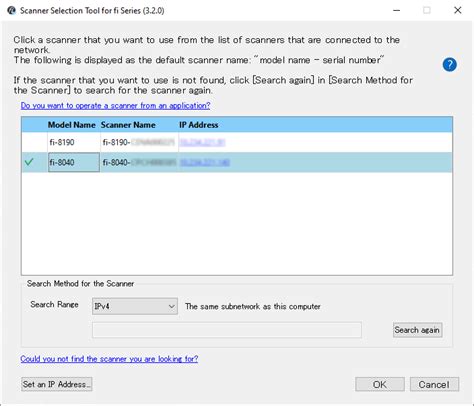Minimize the Scanner Selection Tool window
474x406 pixels.
396,10
